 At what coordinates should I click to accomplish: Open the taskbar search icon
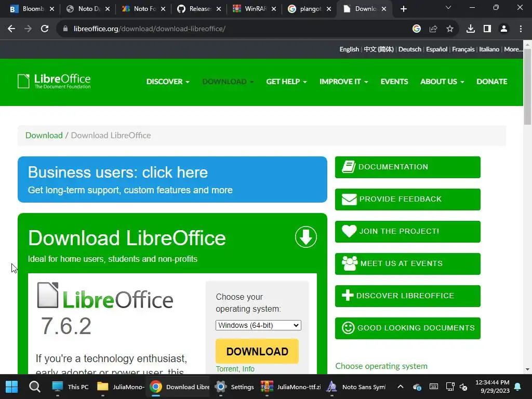35,387
